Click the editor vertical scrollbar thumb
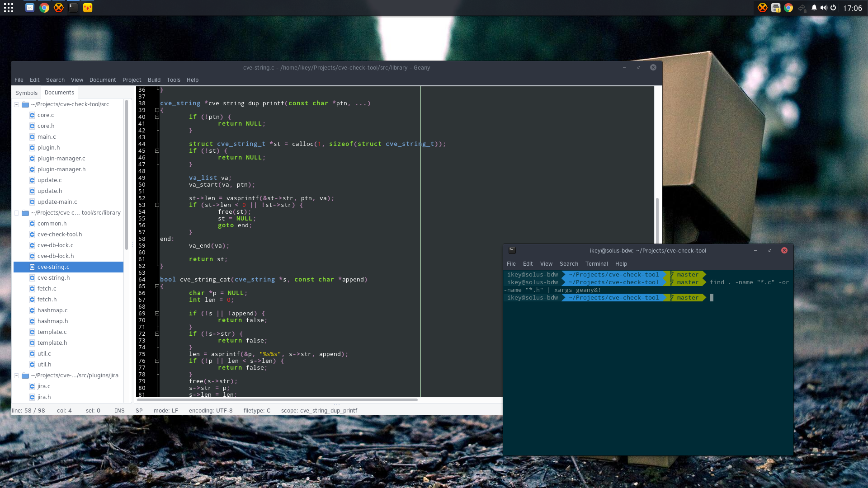 tap(657, 221)
